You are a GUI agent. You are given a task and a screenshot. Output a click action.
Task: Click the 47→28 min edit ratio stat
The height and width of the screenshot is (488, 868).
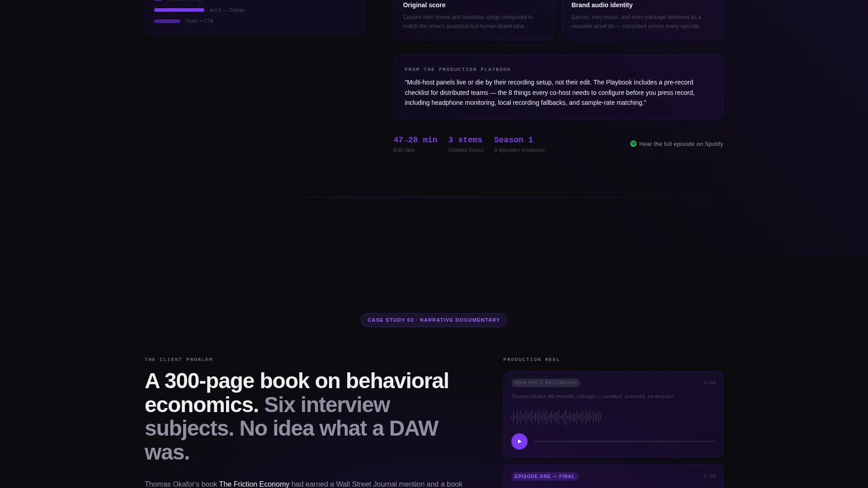pos(415,145)
